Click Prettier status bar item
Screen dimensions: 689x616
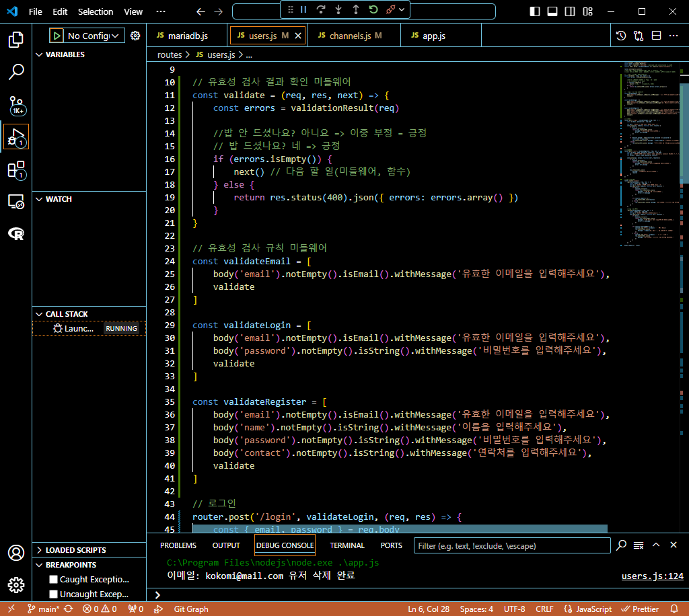[x=640, y=609]
